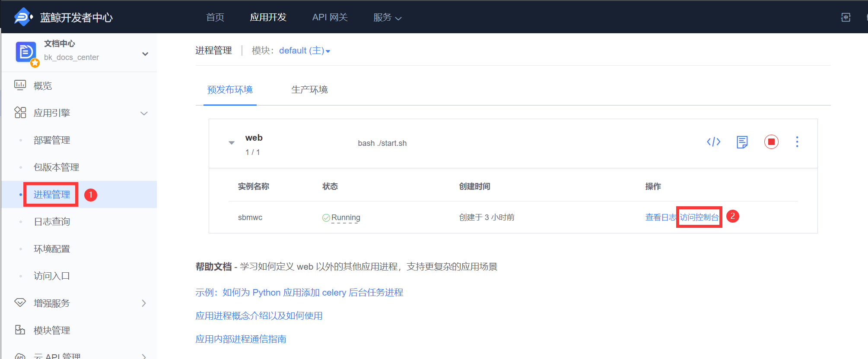Viewport: 868px width, 359px height.
Task: Open the 服务 dropdown in top nav
Action: pos(388,17)
